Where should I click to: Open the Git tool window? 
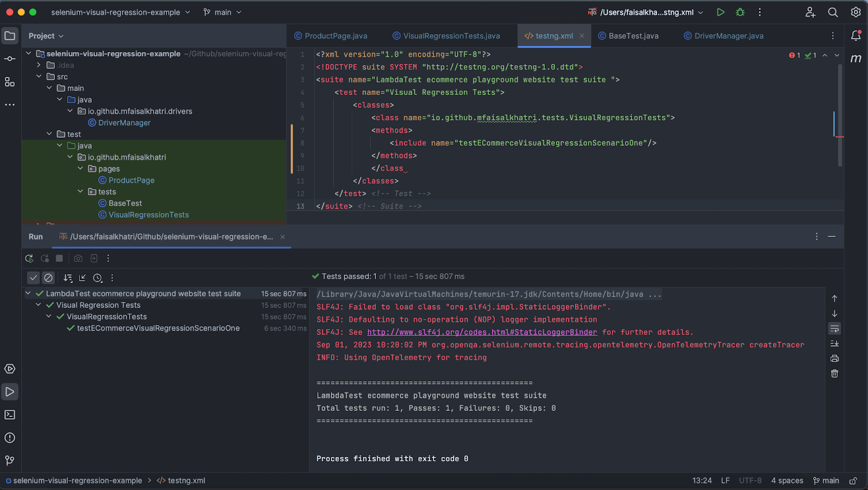tap(9, 460)
